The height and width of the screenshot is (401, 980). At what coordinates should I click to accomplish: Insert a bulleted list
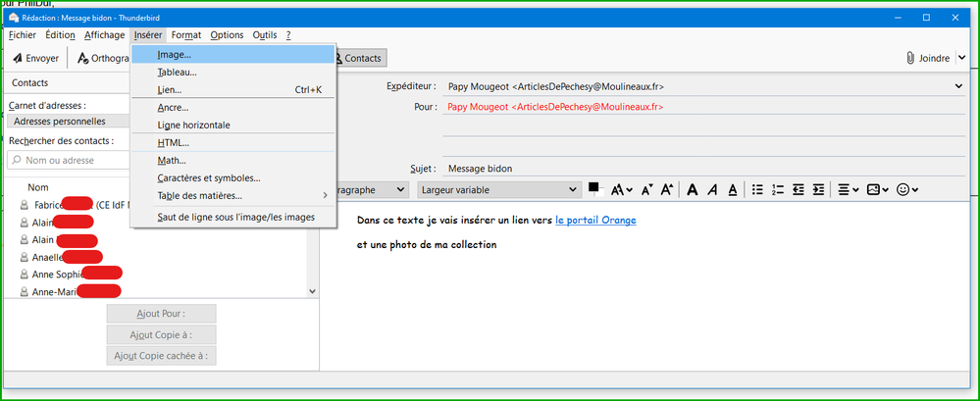756,190
